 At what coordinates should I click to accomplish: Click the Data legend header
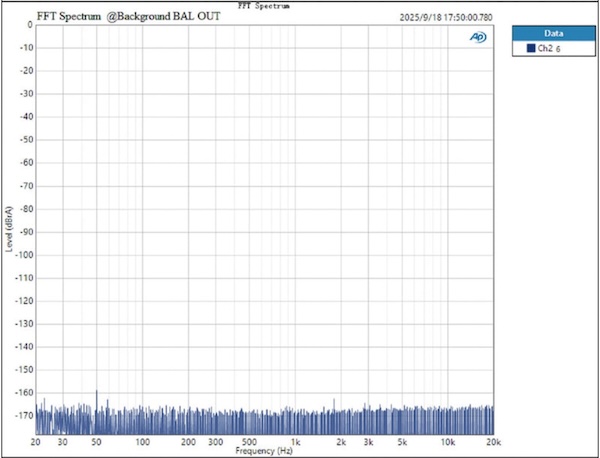[554, 33]
